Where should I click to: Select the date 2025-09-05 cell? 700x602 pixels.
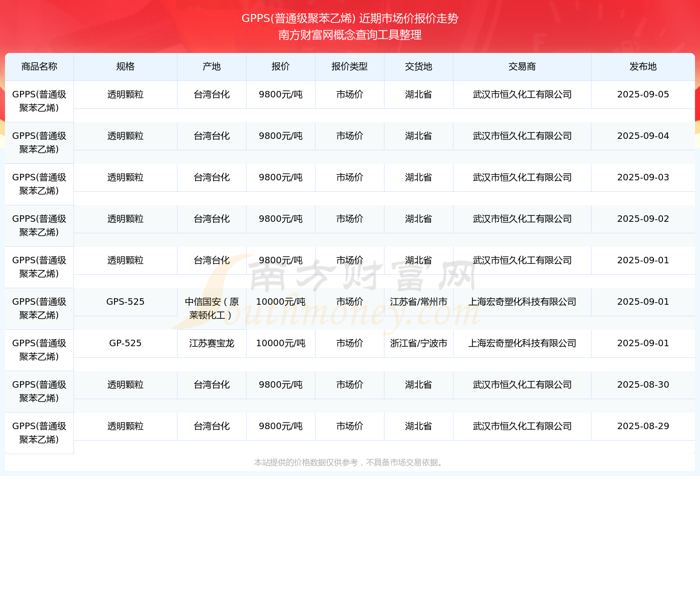(643, 94)
